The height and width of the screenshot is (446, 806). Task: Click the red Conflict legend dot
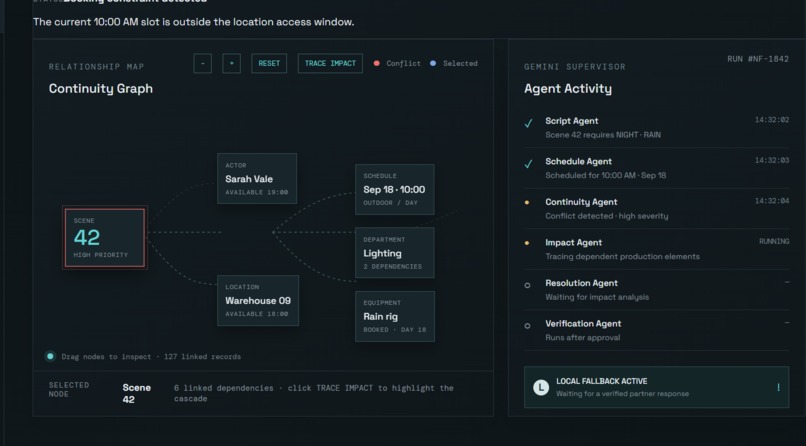[x=377, y=63]
